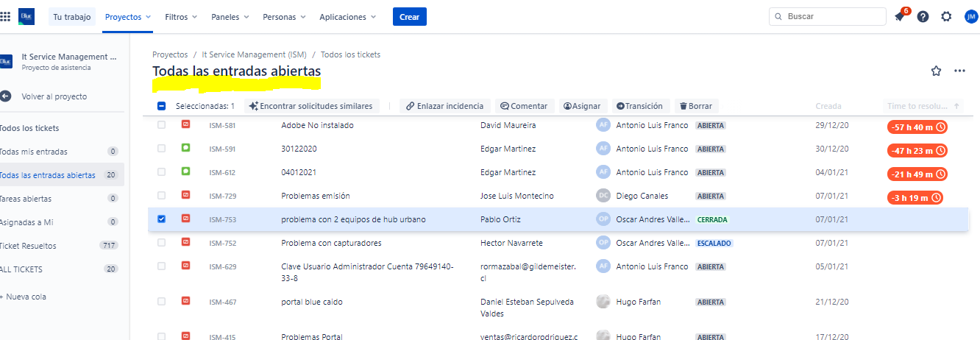The width and height of the screenshot is (980, 340).
Task: Expand the Personas dropdown menu
Action: [285, 16]
